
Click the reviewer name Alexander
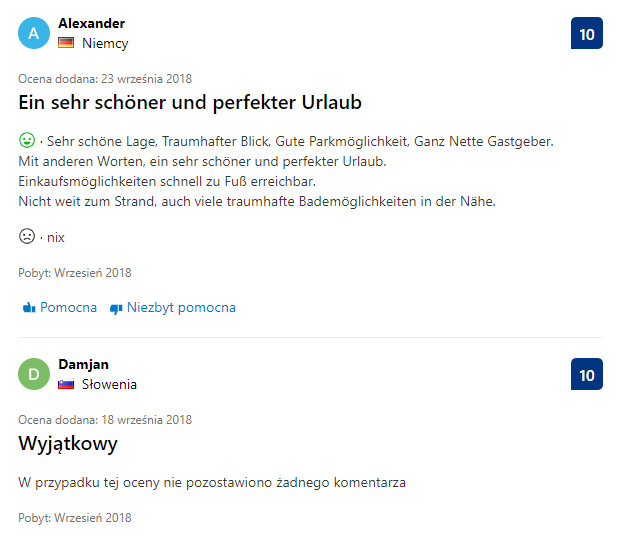(91, 23)
